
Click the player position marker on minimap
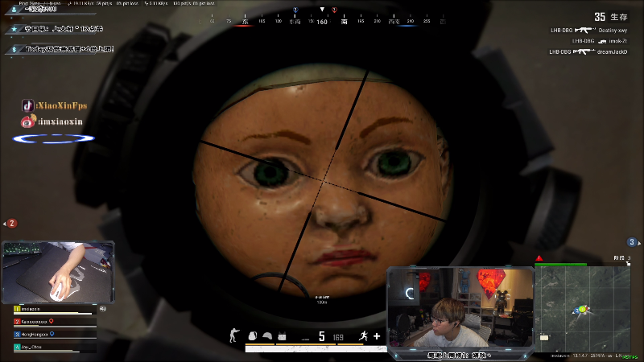(x=581, y=310)
